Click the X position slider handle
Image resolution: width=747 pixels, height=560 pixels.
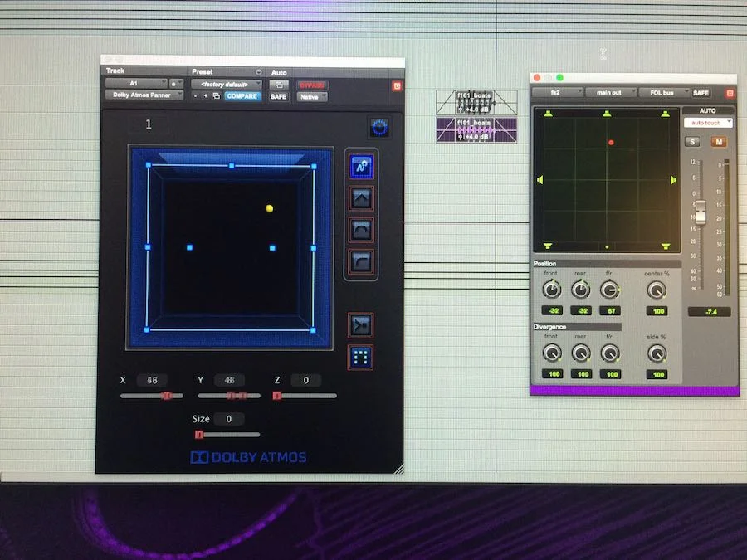(x=167, y=395)
